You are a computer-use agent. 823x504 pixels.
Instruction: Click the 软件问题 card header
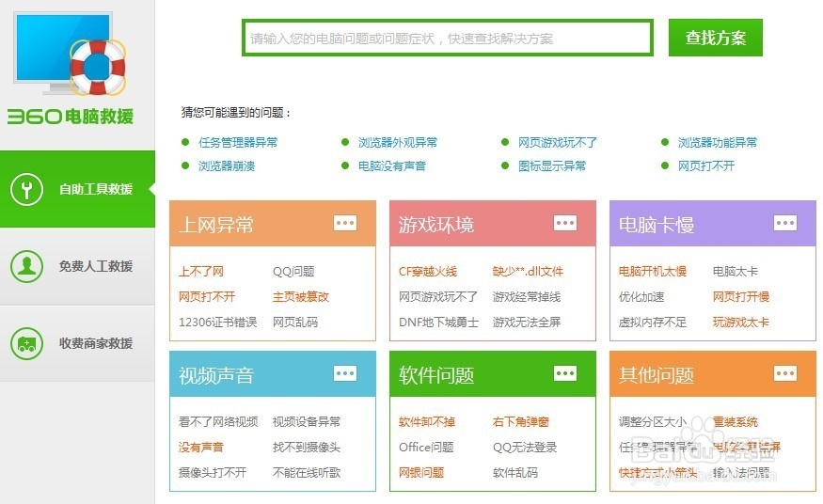pos(493,374)
